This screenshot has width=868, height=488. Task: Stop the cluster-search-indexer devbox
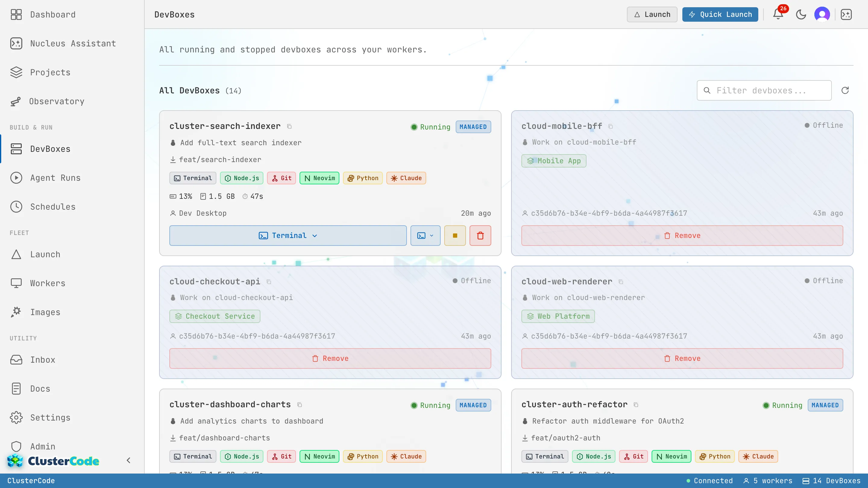tap(455, 235)
